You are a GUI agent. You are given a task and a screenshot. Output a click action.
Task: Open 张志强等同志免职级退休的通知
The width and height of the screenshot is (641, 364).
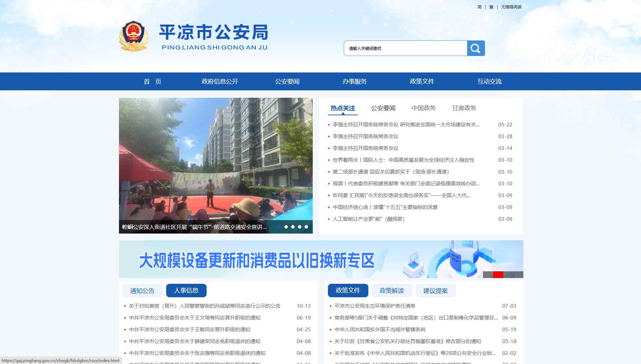(197, 353)
